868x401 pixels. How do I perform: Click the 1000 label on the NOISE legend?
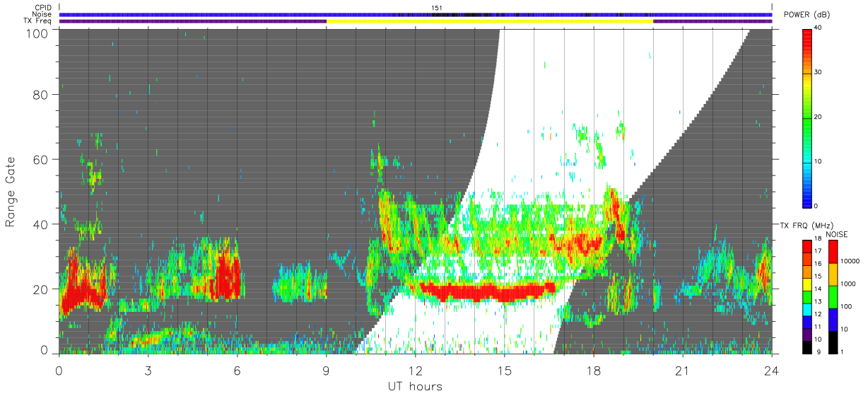pos(850,284)
